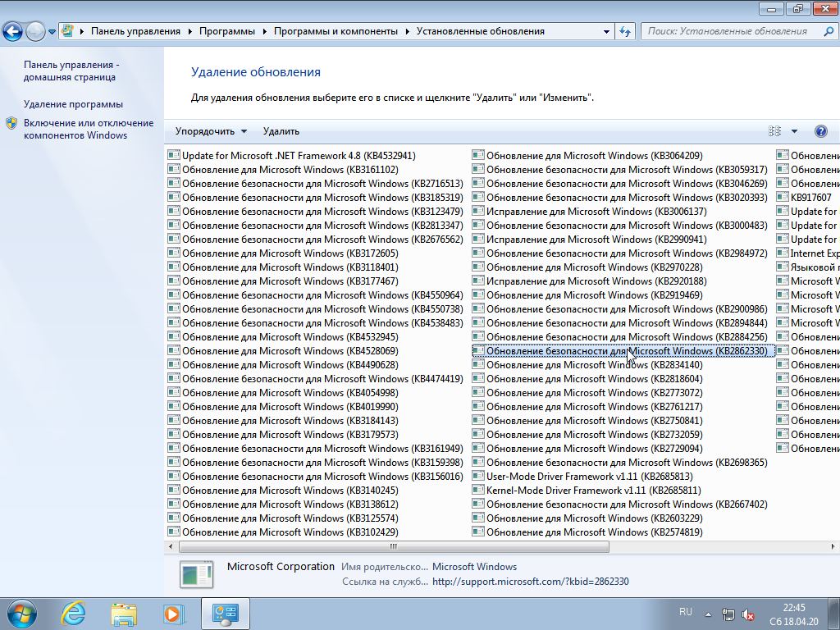Click icon of .NET Framework 4.8 KB4532941 update
Image resolution: width=840 pixels, height=630 pixels.
174,155
